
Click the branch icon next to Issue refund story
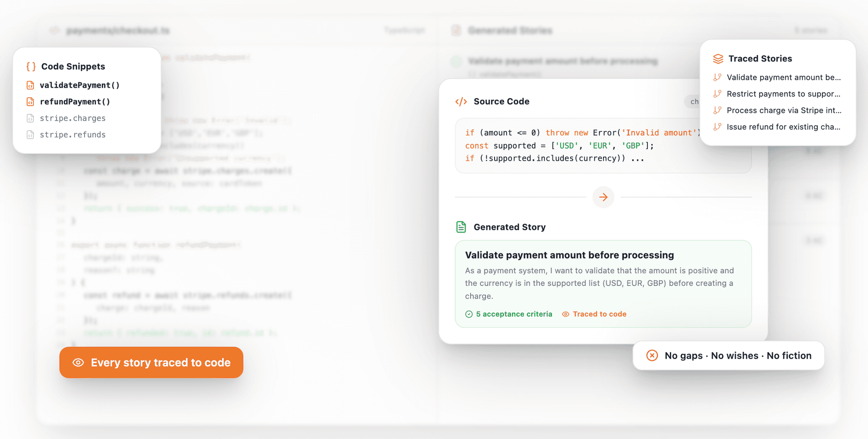click(x=717, y=127)
